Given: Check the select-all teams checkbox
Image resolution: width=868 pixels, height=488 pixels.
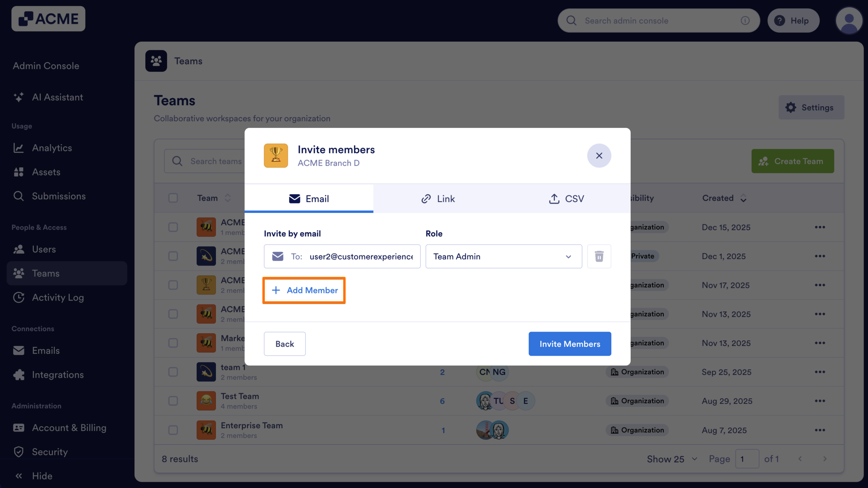Looking at the screenshot, I should pos(173,198).
